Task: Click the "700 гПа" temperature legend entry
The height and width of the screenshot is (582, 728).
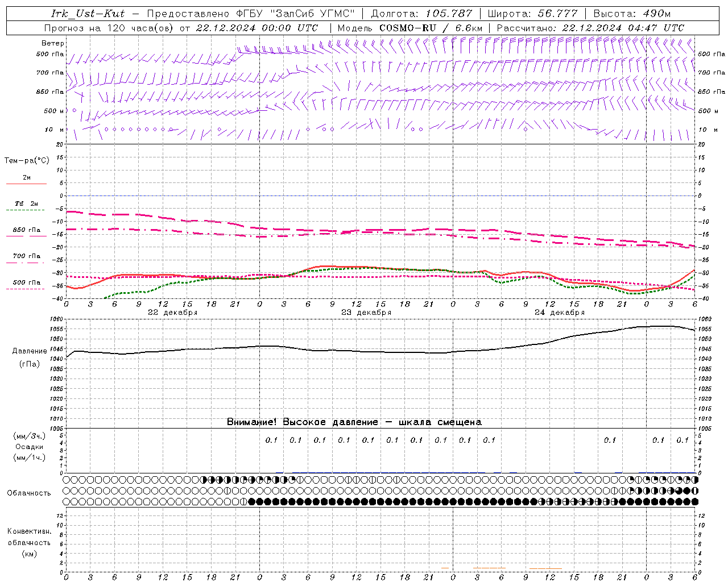Action: coord(26,256)
